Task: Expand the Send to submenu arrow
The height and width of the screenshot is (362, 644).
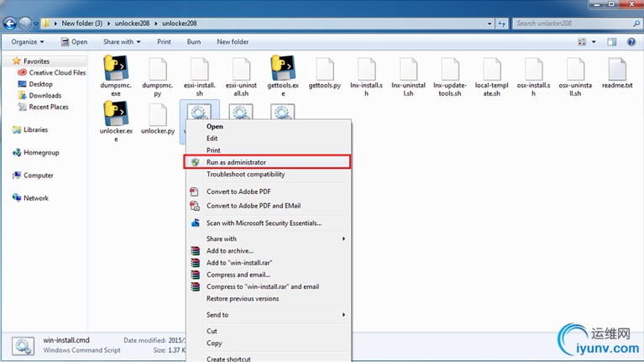Action: click(x=343, y=315)
